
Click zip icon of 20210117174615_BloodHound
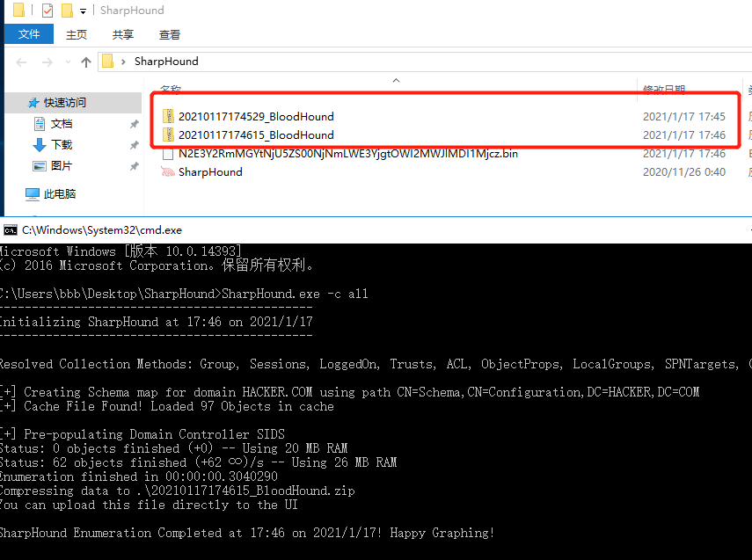coord(168,135)
